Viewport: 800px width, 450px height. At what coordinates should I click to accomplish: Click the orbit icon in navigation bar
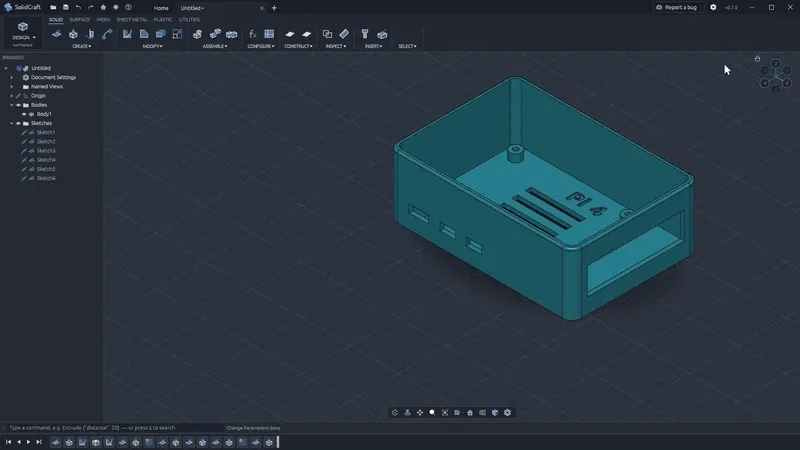[x=395, y=412]
